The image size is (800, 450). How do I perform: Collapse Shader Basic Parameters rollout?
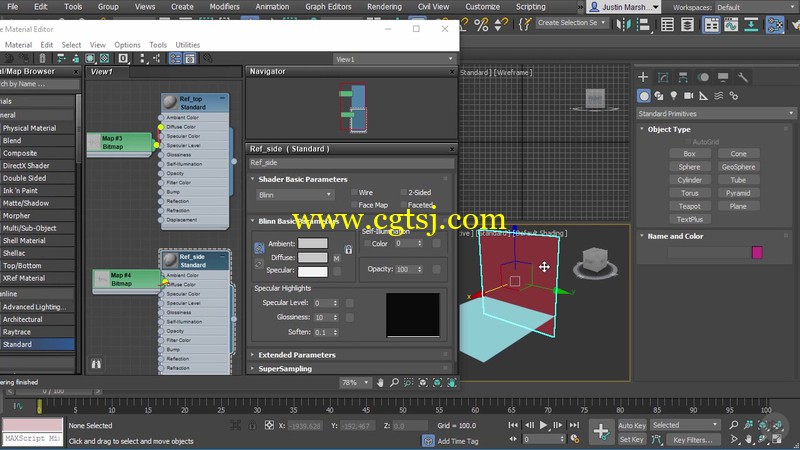click(303, 179)
